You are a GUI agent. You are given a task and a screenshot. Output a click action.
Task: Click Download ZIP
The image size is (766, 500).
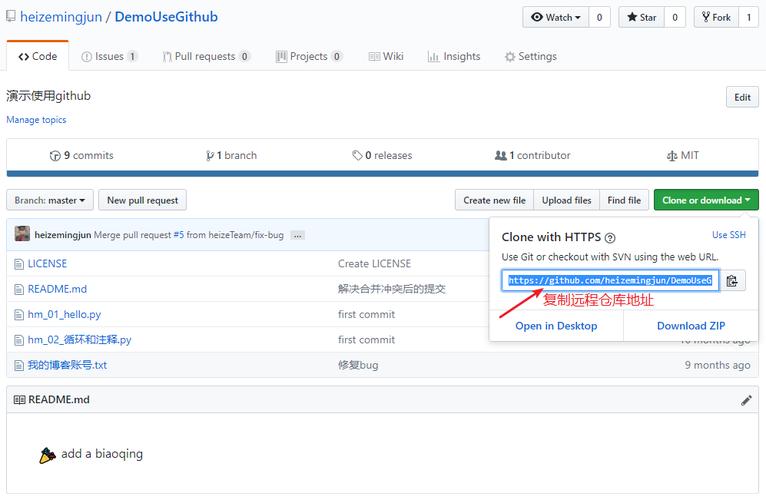pyautogui.click(x=691, y=326)
